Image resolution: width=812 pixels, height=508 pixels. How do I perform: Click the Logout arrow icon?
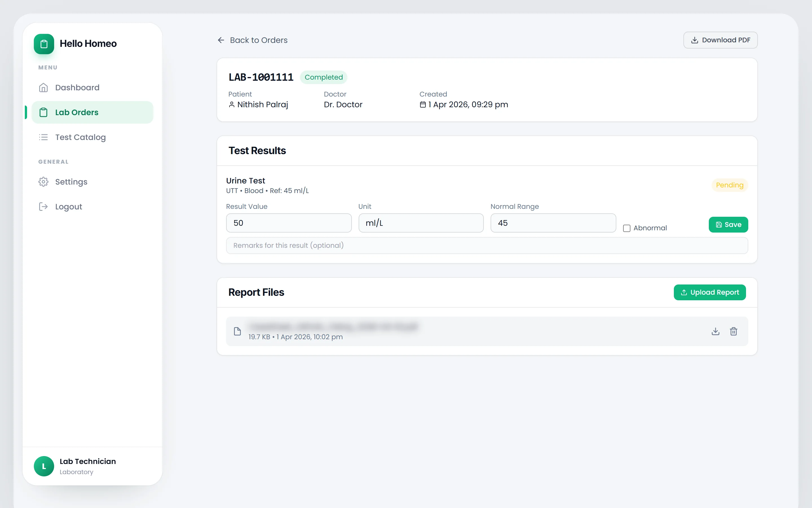(43, 207)
